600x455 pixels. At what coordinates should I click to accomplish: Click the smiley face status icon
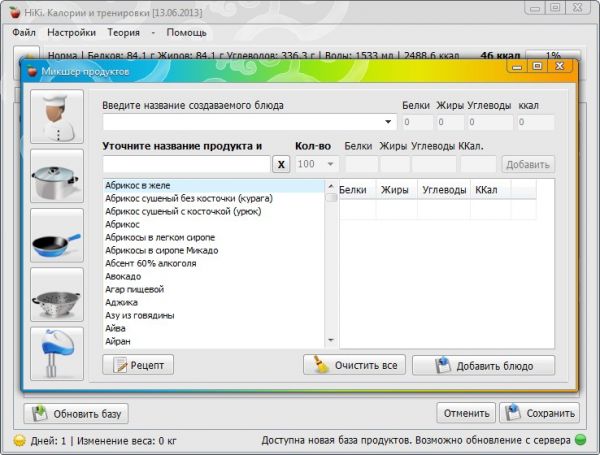(x=19, y=440)
